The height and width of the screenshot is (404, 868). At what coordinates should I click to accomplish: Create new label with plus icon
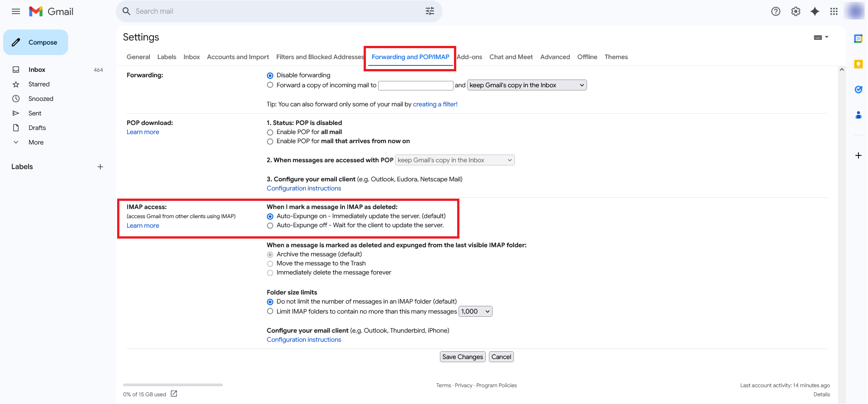[x=100, y=167]
